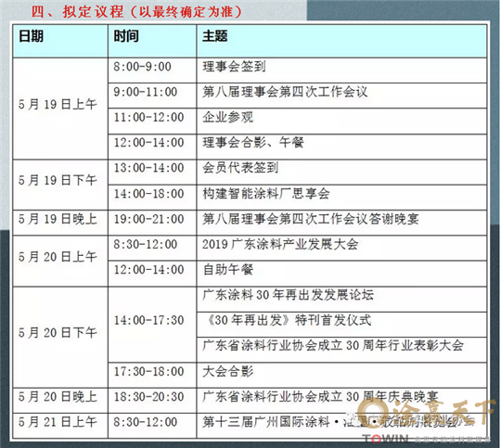Screen dimensions: 501x448
Task: Click the topic 构建智能涂料厂思享会
Action: tap(266, 193)
